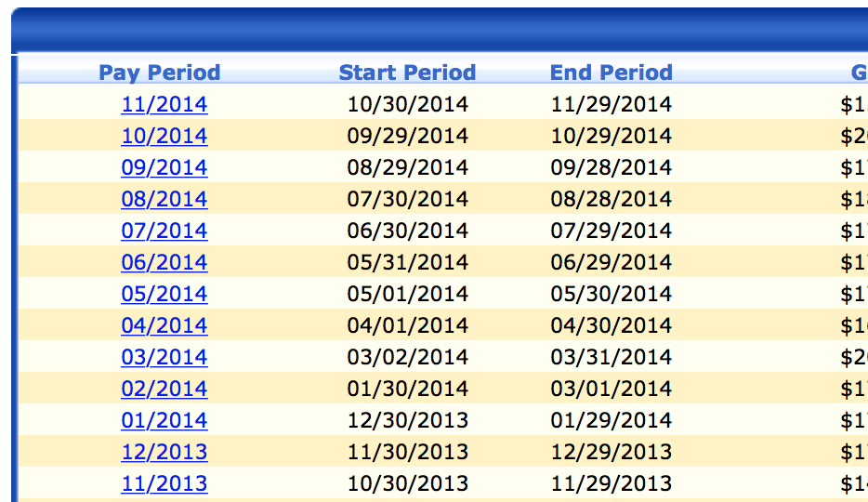This screenshot has width=868, height=502.
Task: Open the 04/2014 pay period link
Action: (164, 325)
